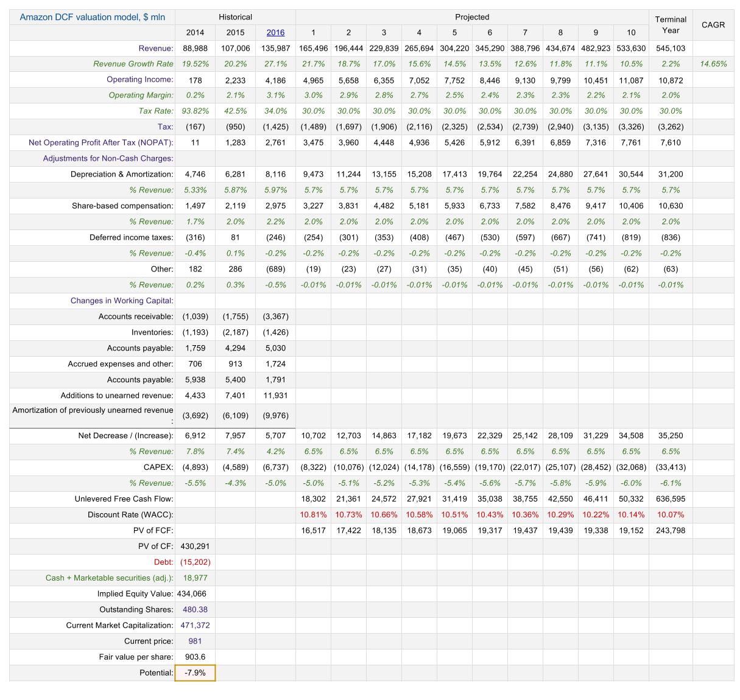Screen dimensions: 740x700
Task: Click the 2014 Tax Rate cell 93.82%
Action: pyautogui.click(x=195, y=111)
